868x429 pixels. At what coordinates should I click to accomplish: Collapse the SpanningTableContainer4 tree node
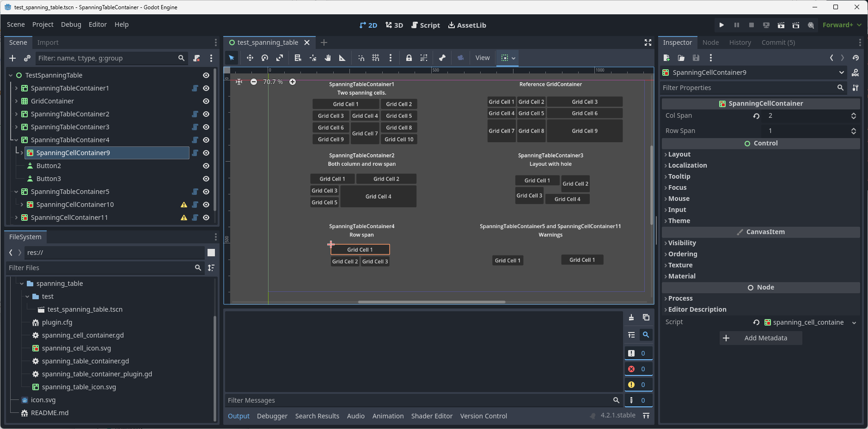click(x=16, y=140)
